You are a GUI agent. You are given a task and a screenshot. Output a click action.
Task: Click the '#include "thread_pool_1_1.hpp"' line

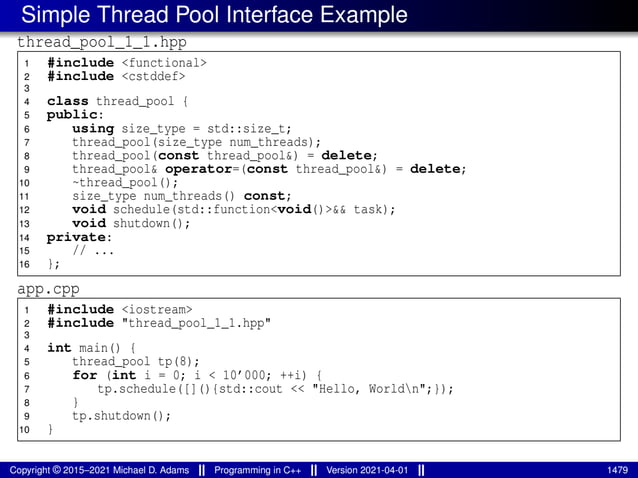[x=159, y=323]
